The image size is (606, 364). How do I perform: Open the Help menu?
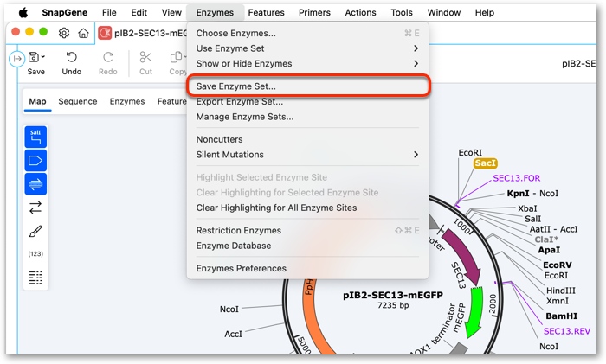(484, 13)
